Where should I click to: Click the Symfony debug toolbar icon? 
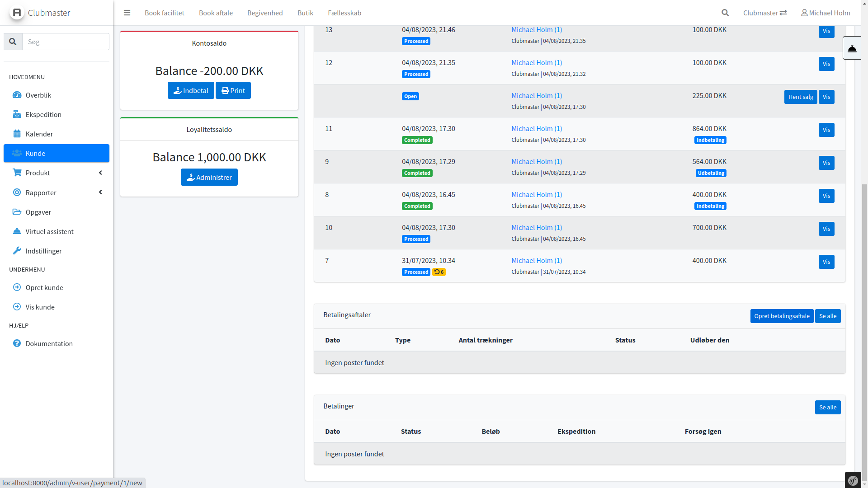[x=853, y=480]
